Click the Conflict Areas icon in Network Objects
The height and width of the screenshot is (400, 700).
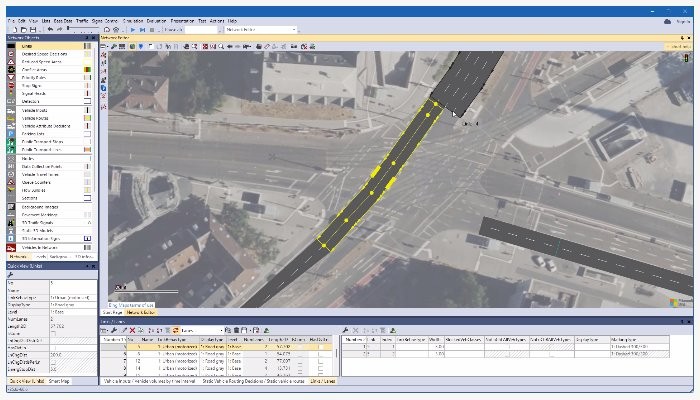pos(10,70)
